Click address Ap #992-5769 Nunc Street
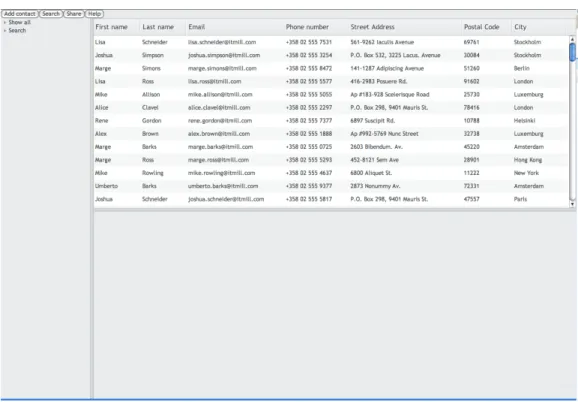Viewport: 578px width, 402px height. coord(384,134)
